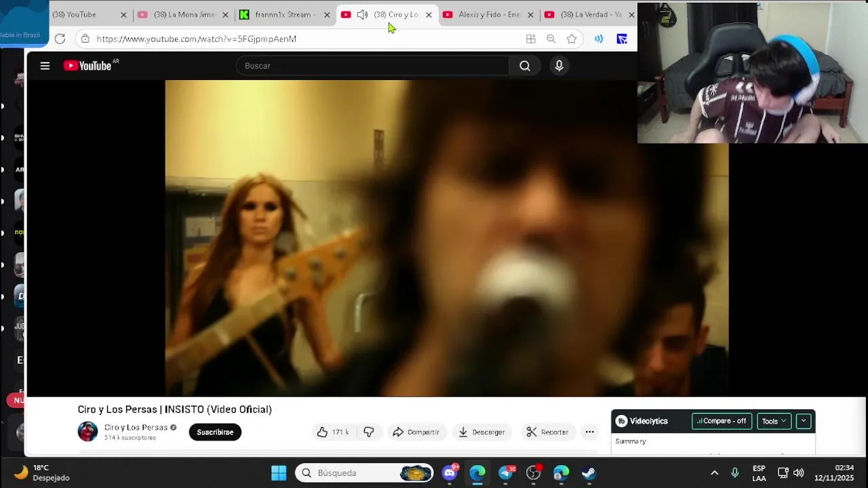Open the second Edge profile taskbar icon

561,472
